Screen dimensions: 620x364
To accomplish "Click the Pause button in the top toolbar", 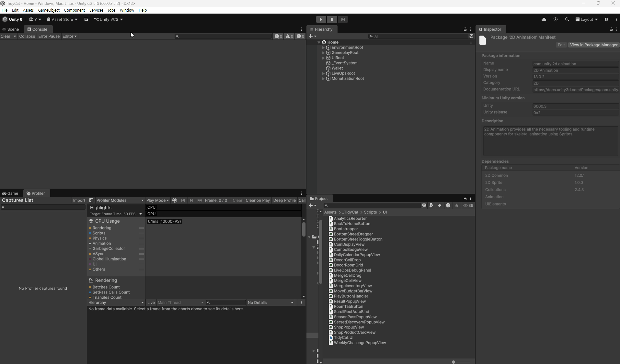I will [332, 19].
